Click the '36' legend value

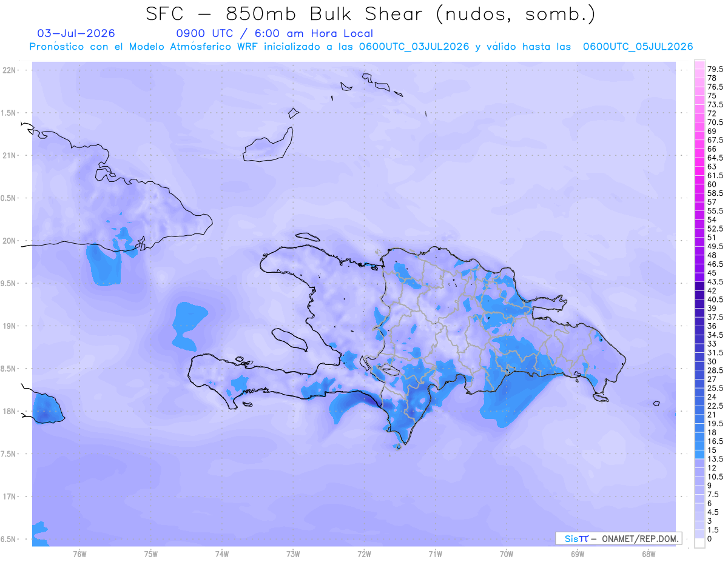pos(712,326)
